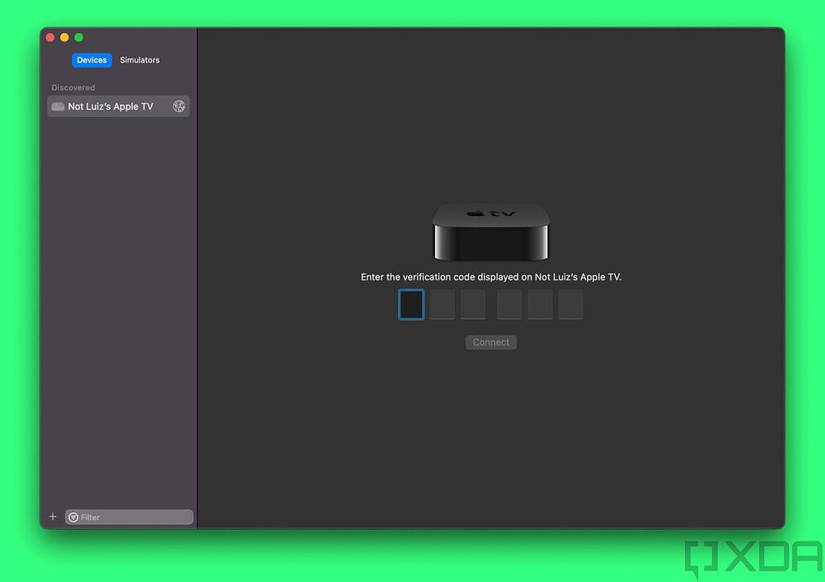Click the filter icon in the Filter field
Screen dimensions: 825x582
tap(74, 517)
